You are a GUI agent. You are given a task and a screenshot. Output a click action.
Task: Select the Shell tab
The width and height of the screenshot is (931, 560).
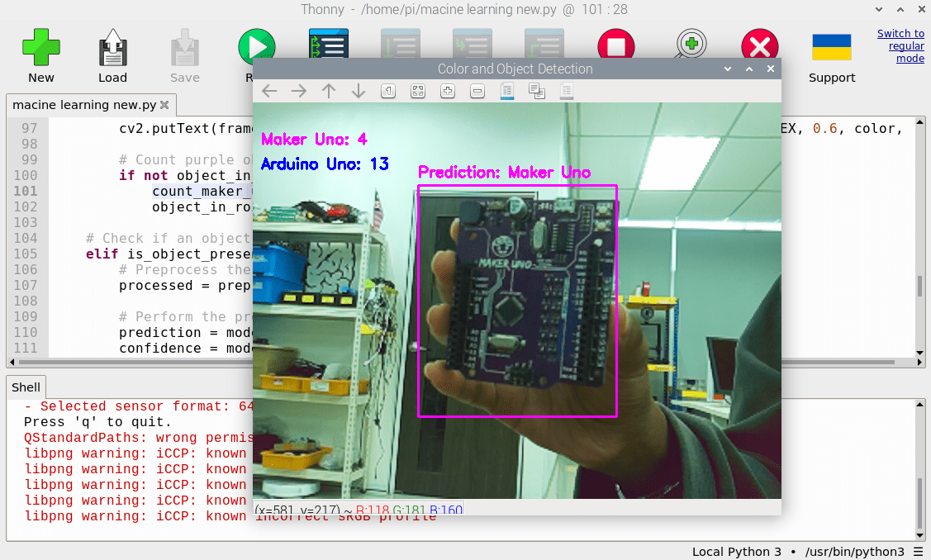point(26,387)
